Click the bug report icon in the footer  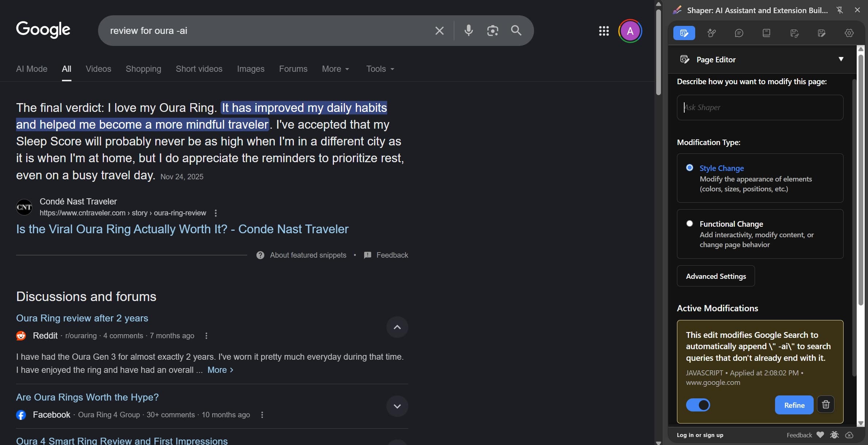coord(834,434)
